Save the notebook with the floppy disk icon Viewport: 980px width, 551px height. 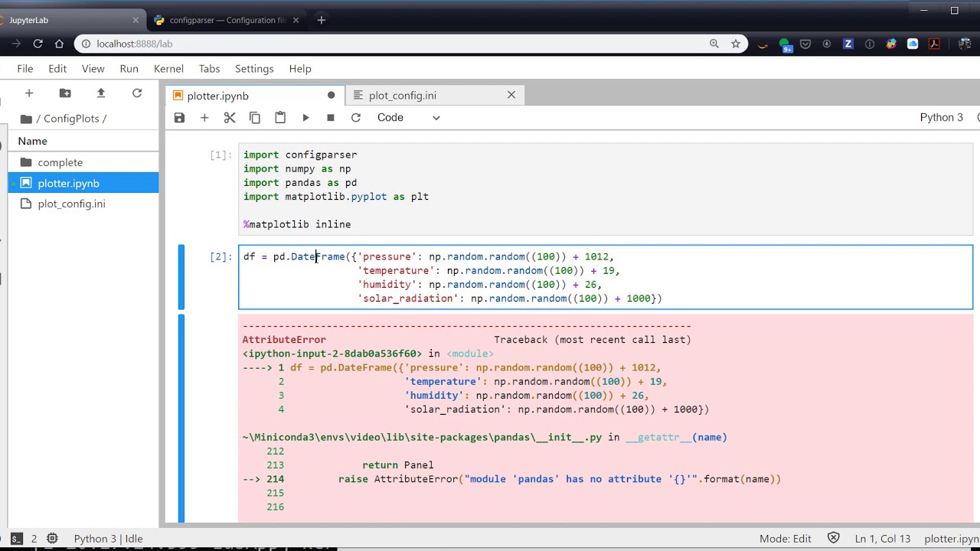[179, 118]
